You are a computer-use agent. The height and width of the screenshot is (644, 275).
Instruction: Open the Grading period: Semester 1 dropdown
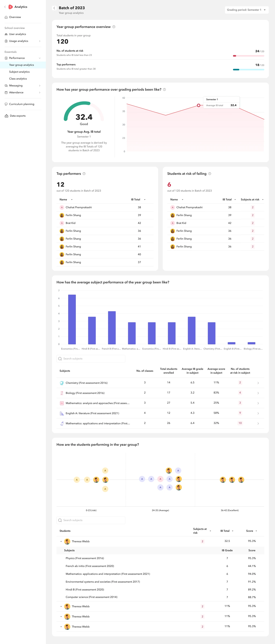tap(247, 10)
